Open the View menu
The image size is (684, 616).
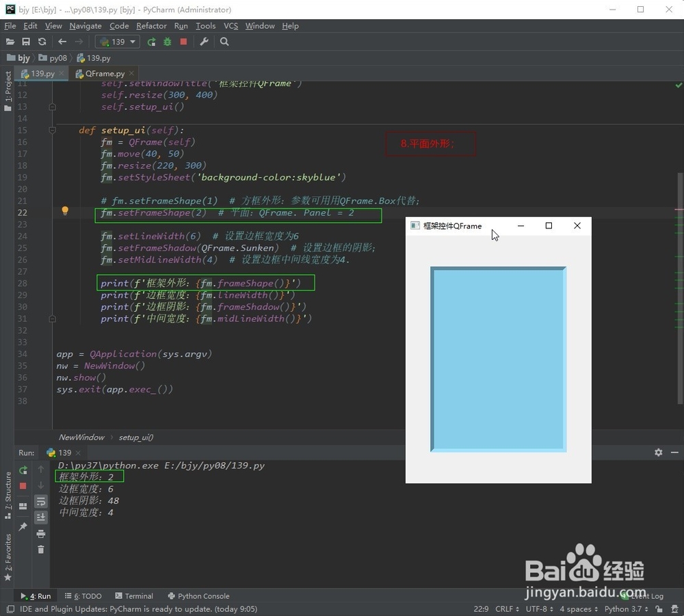(53, 26)
